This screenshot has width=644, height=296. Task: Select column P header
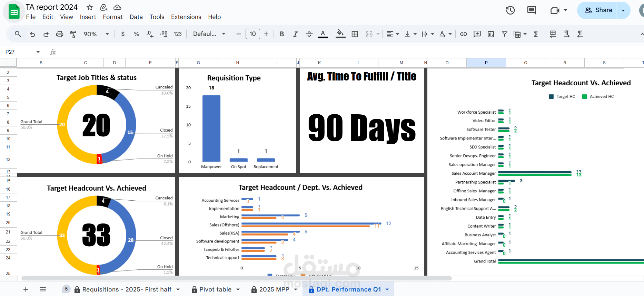tap(486, 63)
